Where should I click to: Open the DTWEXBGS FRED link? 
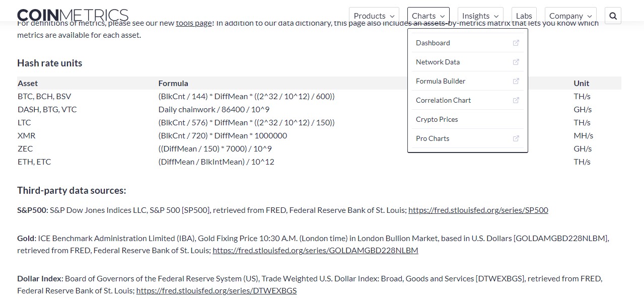217,290
